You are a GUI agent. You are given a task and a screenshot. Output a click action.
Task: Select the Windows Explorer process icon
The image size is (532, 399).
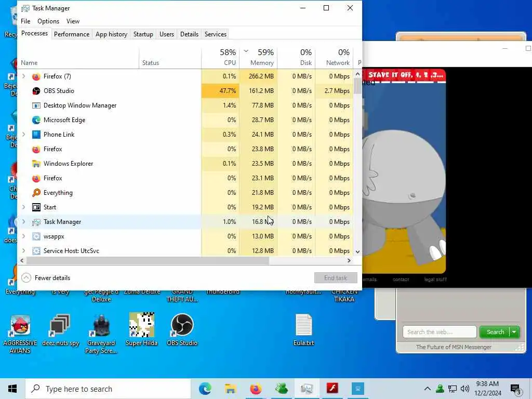36,164
